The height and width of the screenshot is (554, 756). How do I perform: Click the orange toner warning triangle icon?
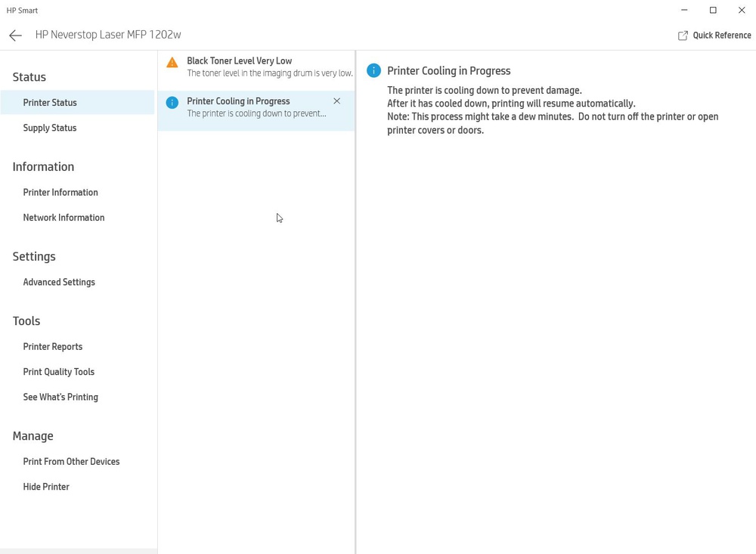tap(172, 63)
